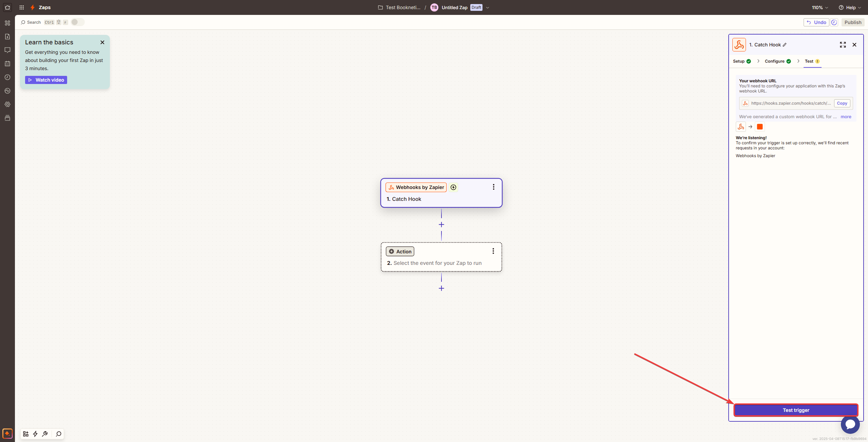This screenshot has height=442, width=868.
Task: Open the 110% zoom dropdown
Action: click(820, 7)
